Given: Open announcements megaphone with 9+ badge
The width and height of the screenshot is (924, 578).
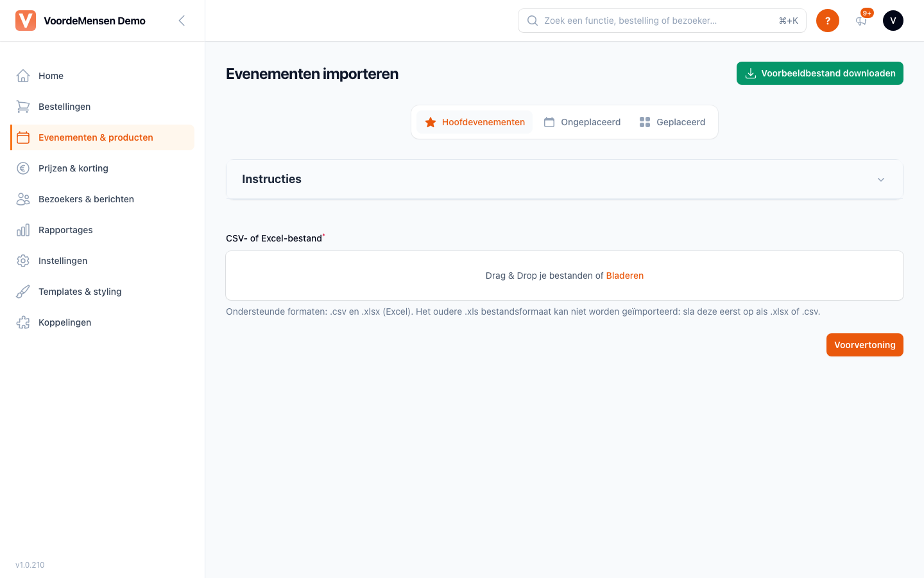Looking at the screenshot, I should pos(862,20).
